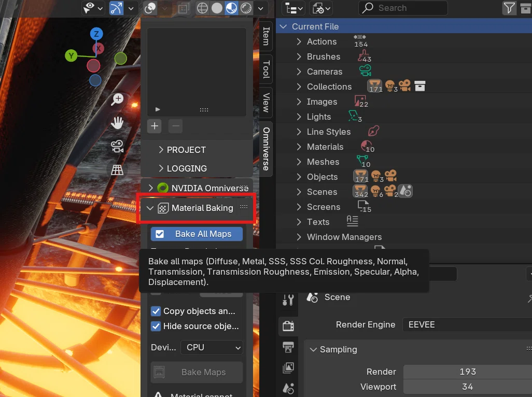Click the Z axis on navigation gizmo
The height and width of the screenshot is (397, 532).
pyautogui.click(x=96, y=34)
